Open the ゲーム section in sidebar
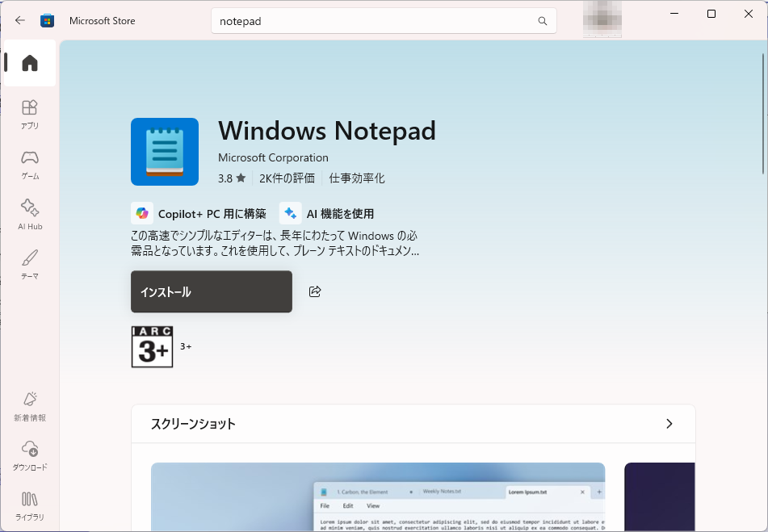The height and width of the screenshot is (532, 768). (30, 164)
